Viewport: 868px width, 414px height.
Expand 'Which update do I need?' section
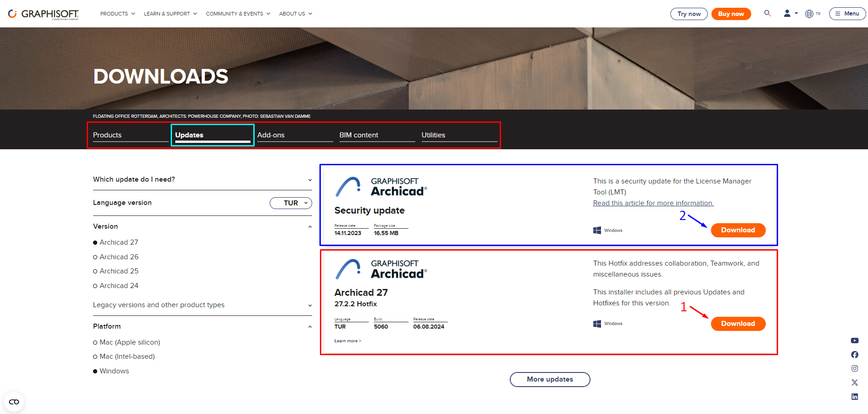203,179
